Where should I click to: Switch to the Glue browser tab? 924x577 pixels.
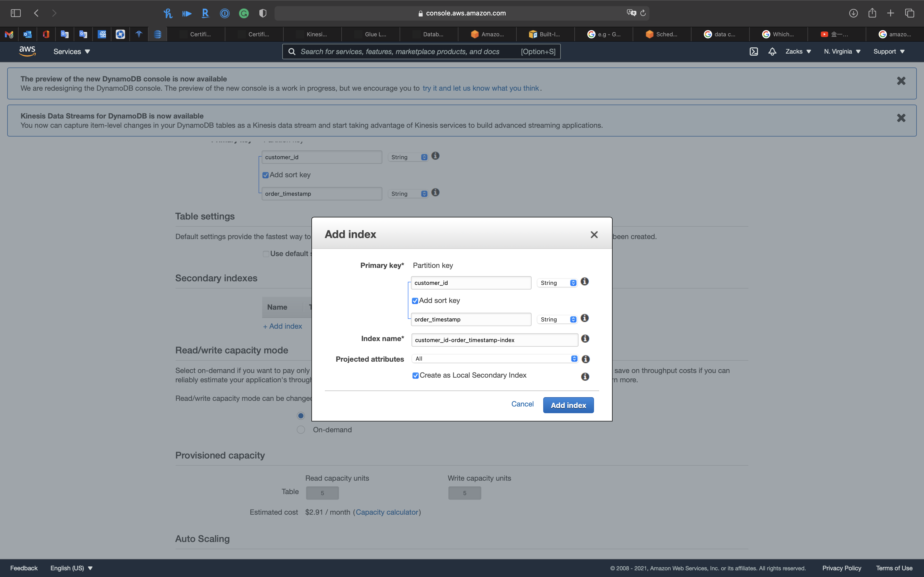[371, 34]
